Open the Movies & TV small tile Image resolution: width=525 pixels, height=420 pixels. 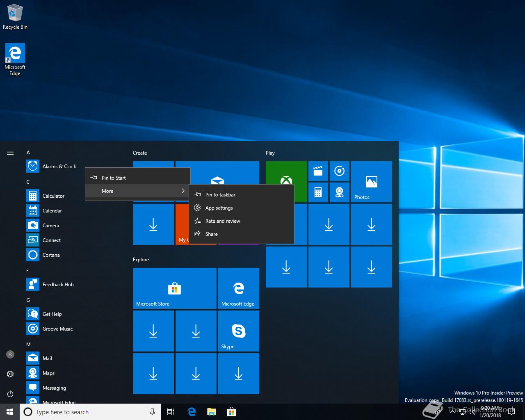pyautogui.click(x=318, y=171)
